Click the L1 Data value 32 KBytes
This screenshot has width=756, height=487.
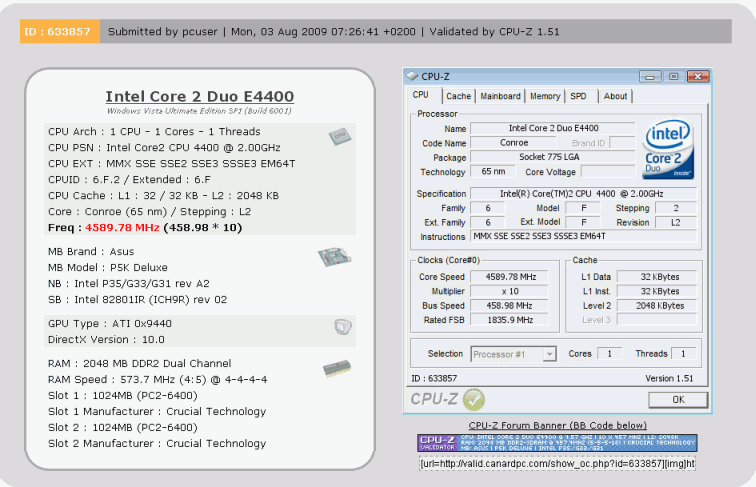[657, 277]
